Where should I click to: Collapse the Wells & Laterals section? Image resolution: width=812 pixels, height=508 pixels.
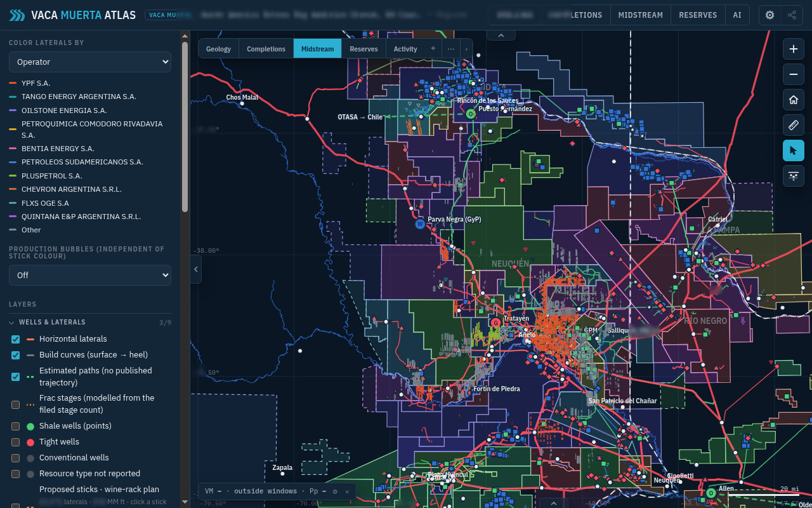pos(90,322)
